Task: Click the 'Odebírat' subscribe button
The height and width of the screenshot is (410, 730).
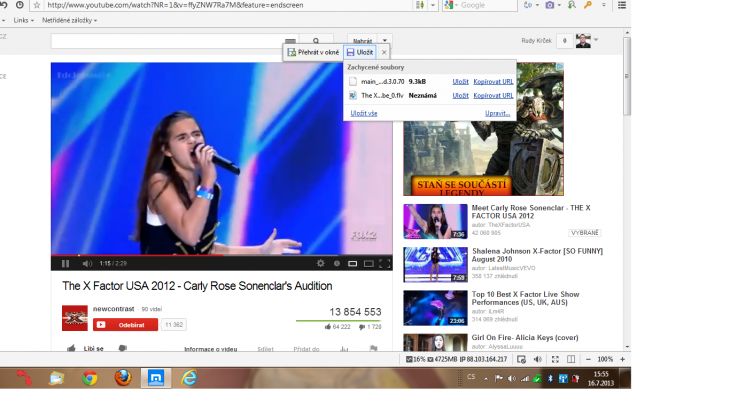Action: pos(125,325)
